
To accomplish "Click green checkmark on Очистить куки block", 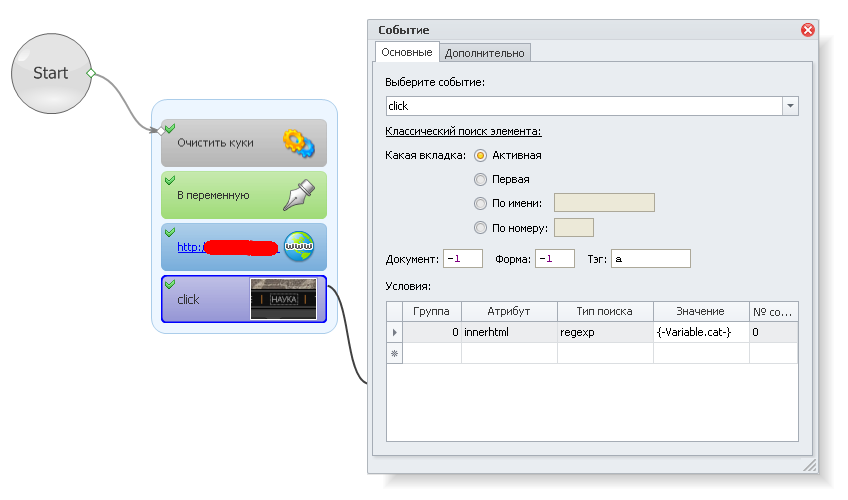I will click(170, 128).
